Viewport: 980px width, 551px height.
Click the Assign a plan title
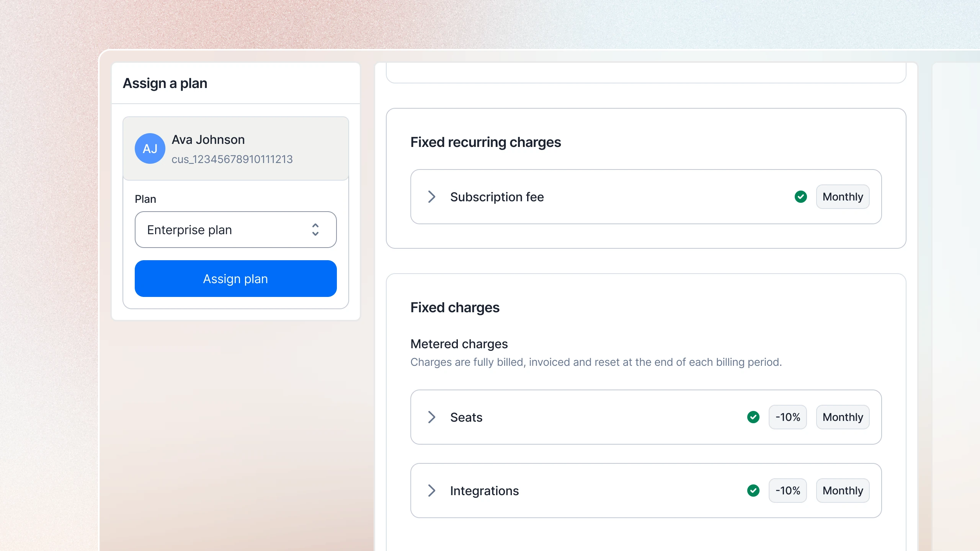(x=165, y=83)
